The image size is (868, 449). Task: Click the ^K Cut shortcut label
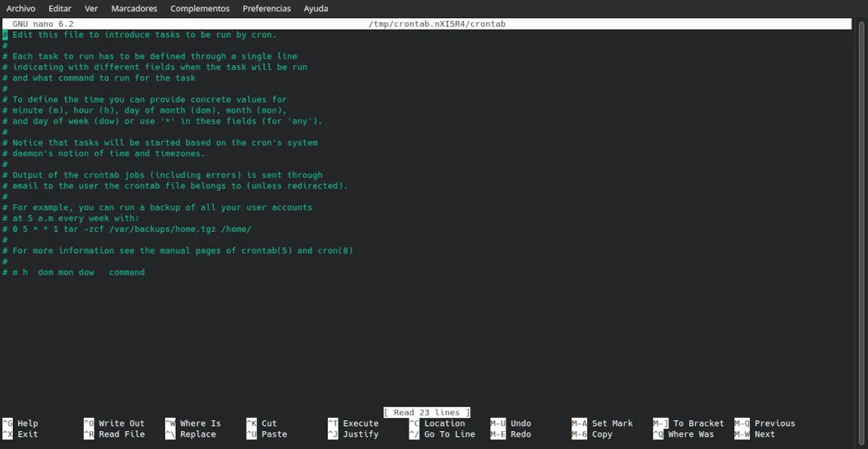(x=262, y=424)
